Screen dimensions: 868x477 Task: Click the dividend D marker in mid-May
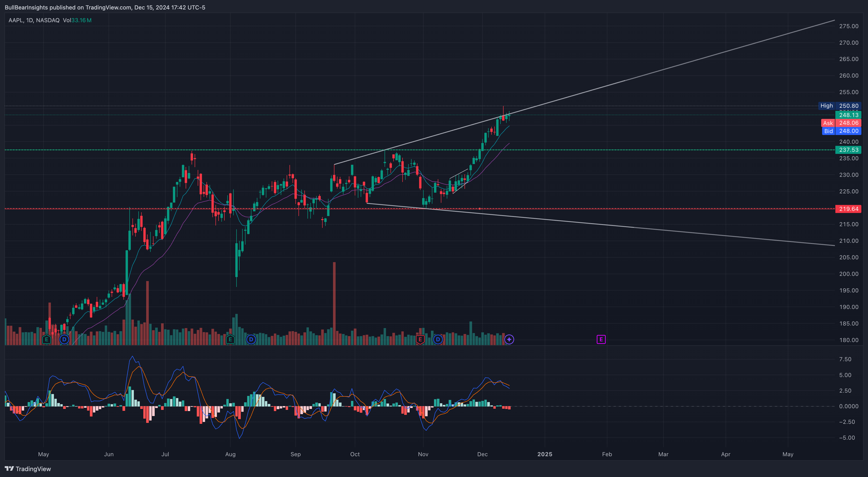pyautogui.click(x=64, y=339)
